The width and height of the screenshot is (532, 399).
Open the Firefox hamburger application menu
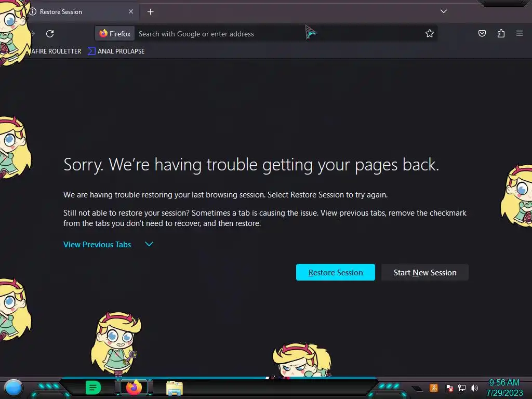point(520,33)
